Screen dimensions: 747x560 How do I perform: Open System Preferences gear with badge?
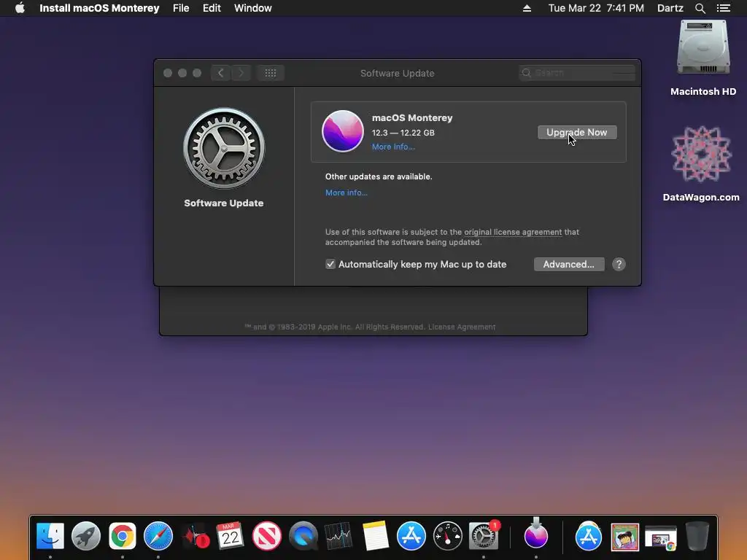click(x=484, y=536)
